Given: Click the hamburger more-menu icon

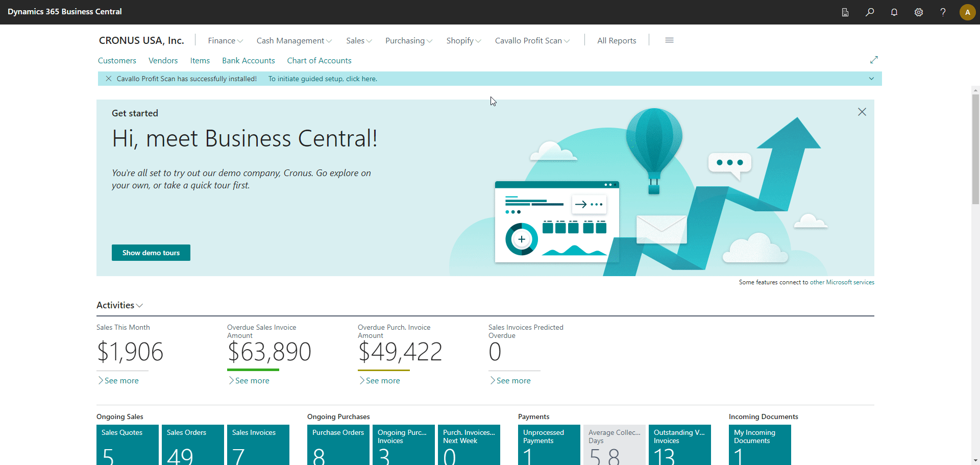Looking at the screenshot, I should [669, 40].
